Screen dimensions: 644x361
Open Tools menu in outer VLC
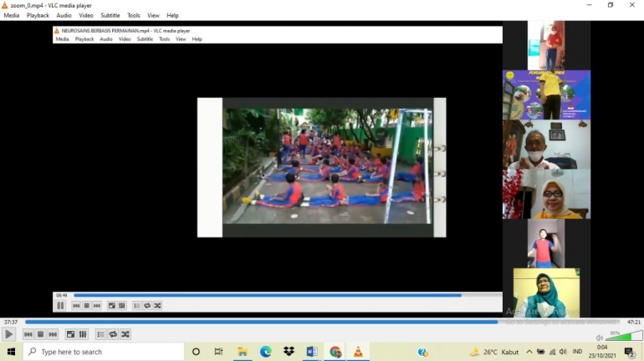(134, 15)
